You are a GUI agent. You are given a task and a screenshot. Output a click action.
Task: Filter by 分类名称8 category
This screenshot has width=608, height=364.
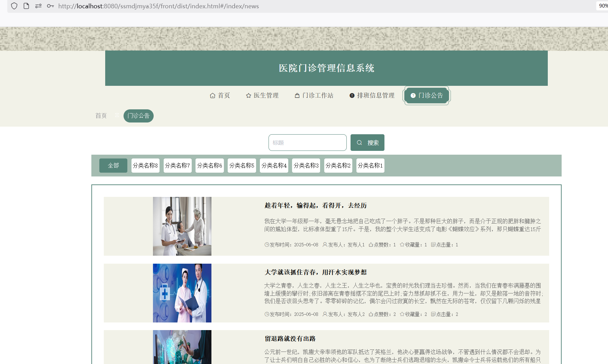coord(145,165)
